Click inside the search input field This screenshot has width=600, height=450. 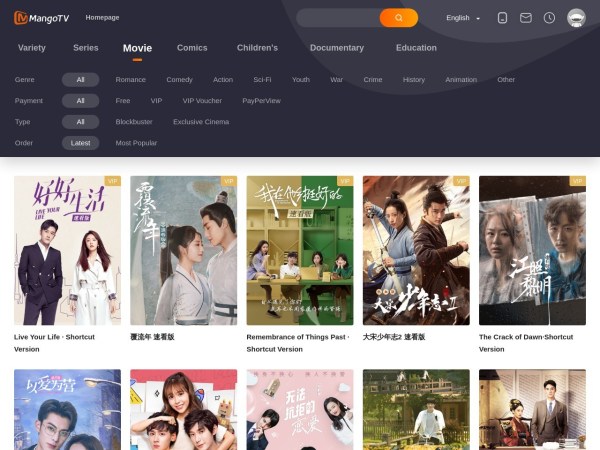click(337, 18)
